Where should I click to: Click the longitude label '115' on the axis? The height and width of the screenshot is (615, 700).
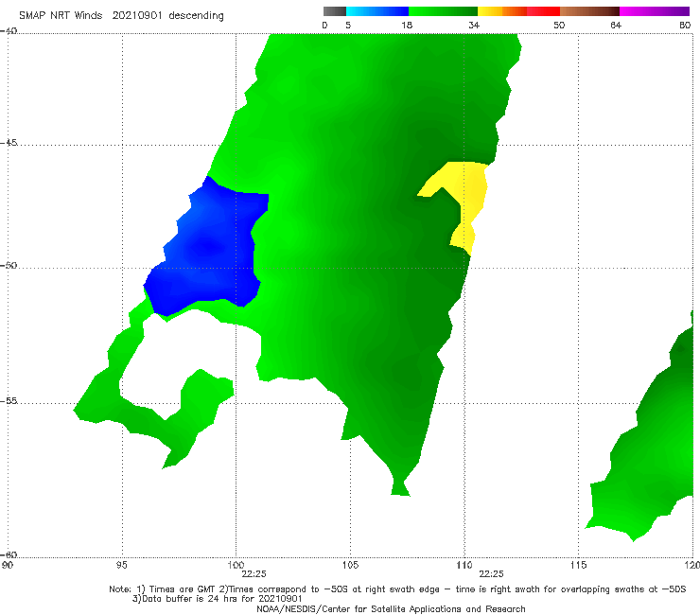click(579, 565)
